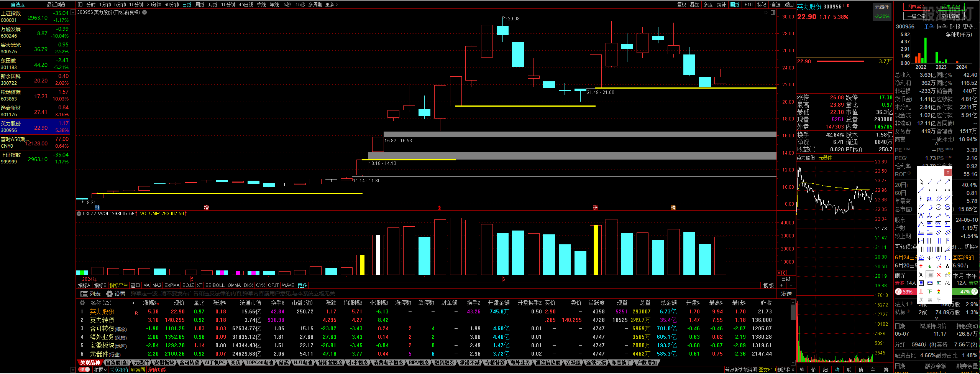Expand the LXLZ2 volume indicator circle
Screen dimensions: 980x374
[79, 214]
